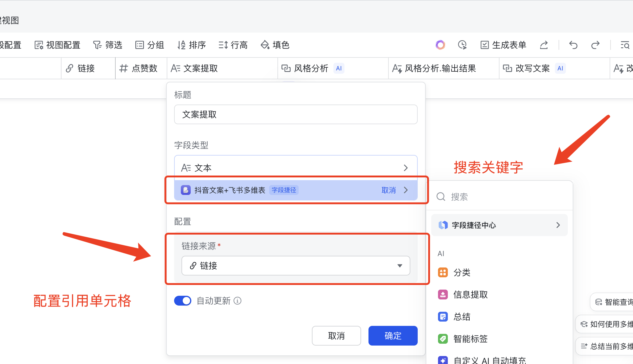Screen dimensions: 633x364
Task: Click the redo arrow icon
Action: tap(595, 45)
